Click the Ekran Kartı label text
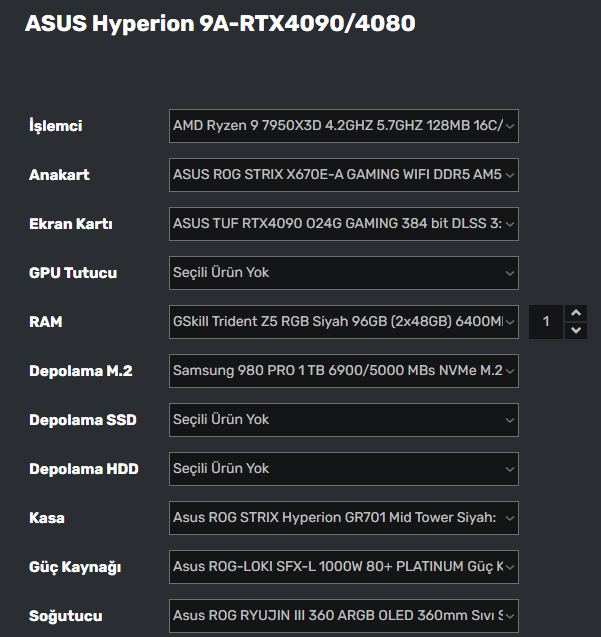The image size is (601, 637). coord(70,224)
